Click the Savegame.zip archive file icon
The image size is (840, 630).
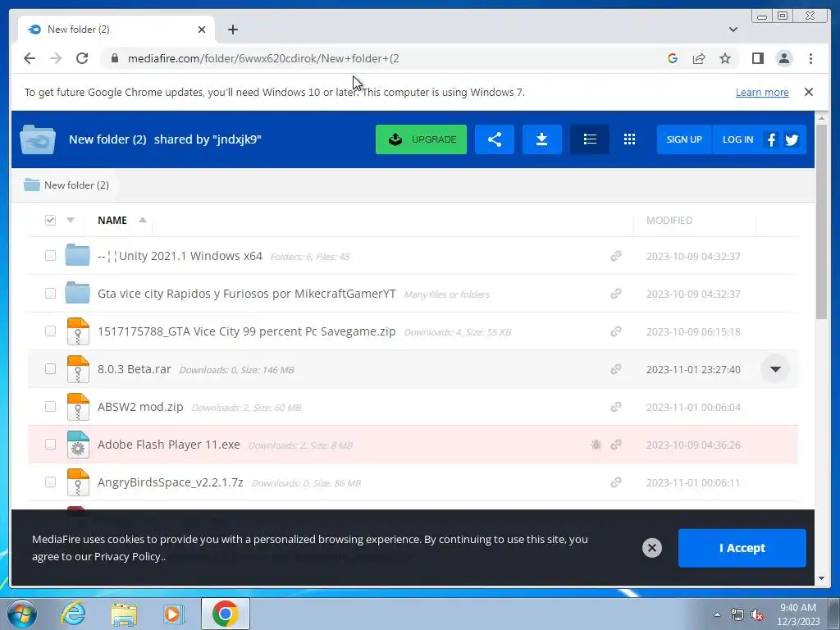click(x=78, y=331)
